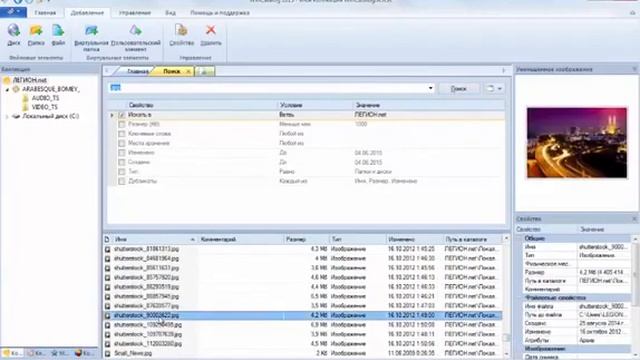Close the thumbnail preview panel
The width and height of the screenshot is (640, 360).
[634, 69]
